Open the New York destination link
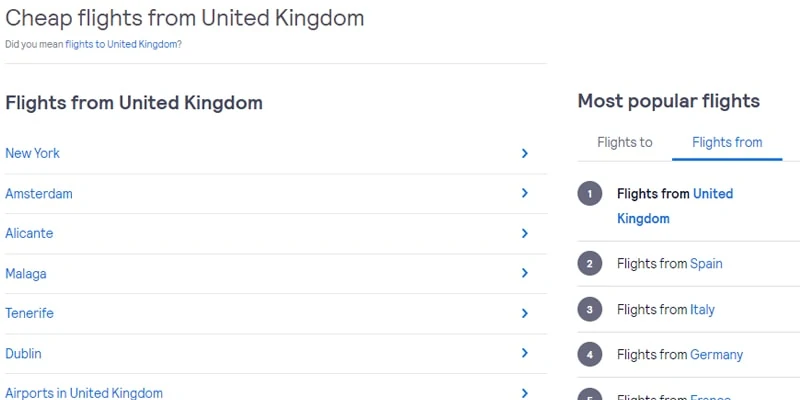The width and height of the screenshot is (800, 400). (x=32, y=153)
